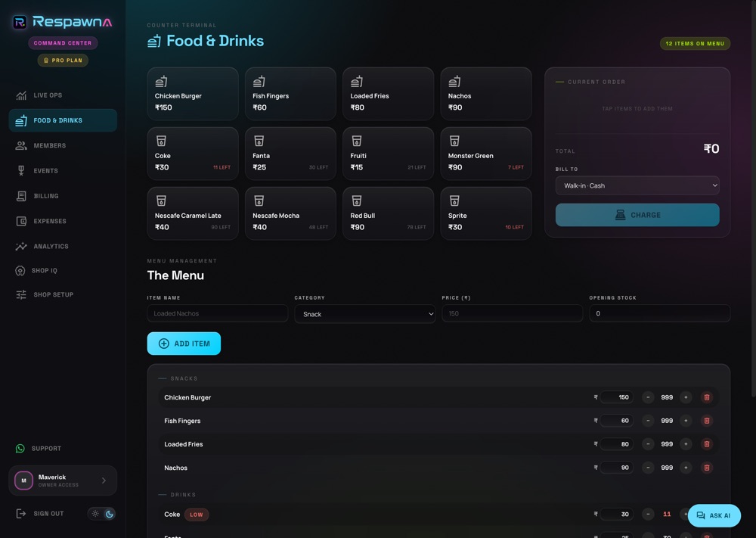The width and height of the screenshot is (756, 538).
Task: Edit Fish Fingers price field
Action: tap(617, 421)
